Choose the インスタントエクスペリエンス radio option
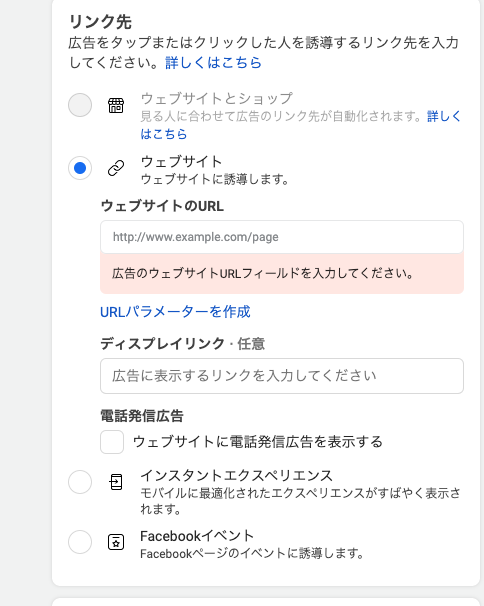The image size is (484, 606). tap(80, 482)
